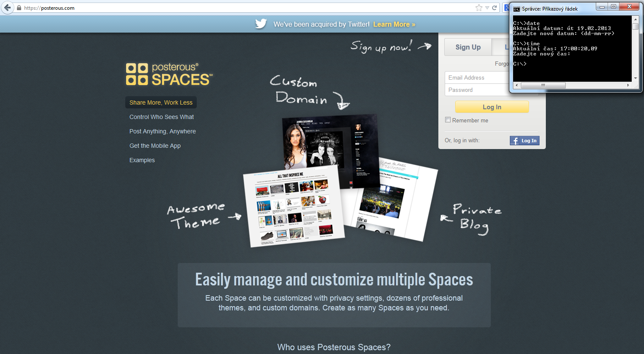Click 'We've been acquired by Twitter!' banner text
Image resolution: width=644 pixels, height=354 pixels.
coord(322,25)
